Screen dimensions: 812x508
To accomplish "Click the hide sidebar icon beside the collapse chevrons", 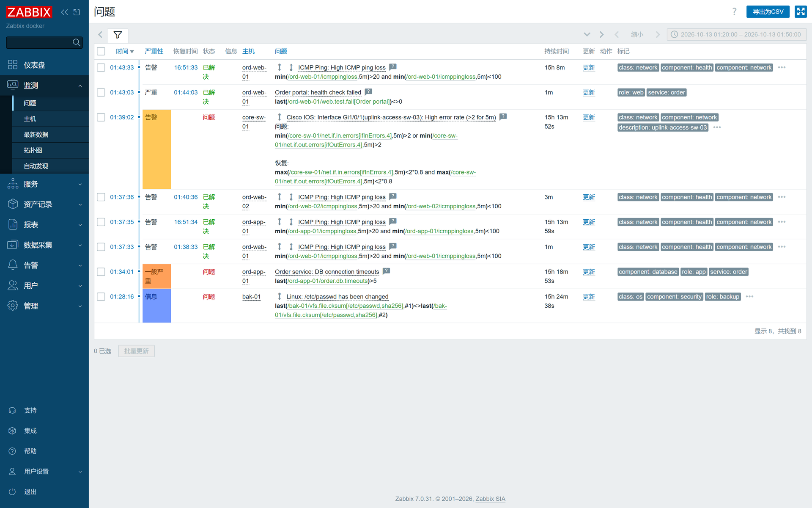I will pos(77,12).
